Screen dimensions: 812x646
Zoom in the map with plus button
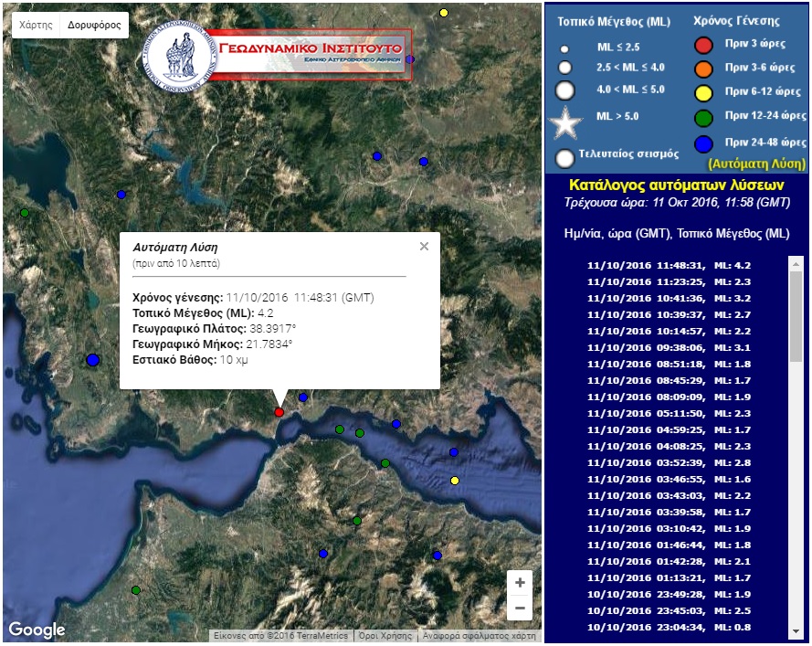point(520,583)
